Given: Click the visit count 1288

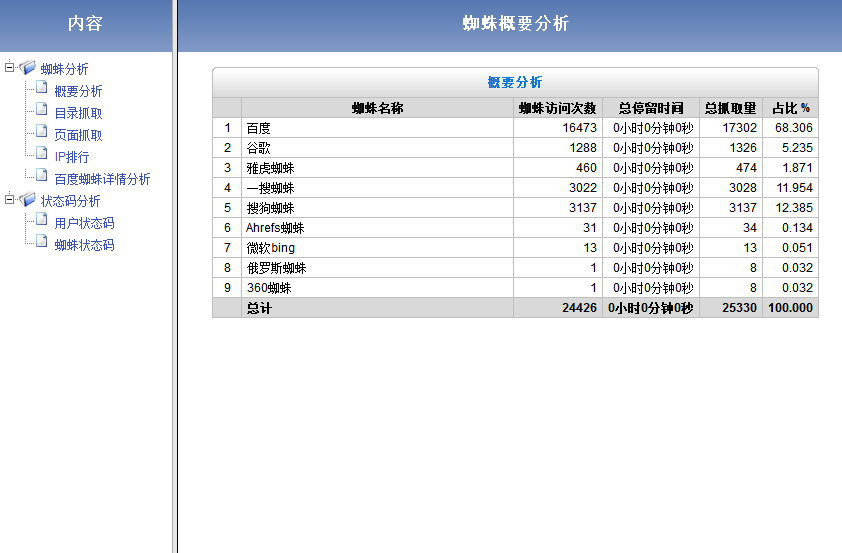Looking at the screenshot, I should [583, 148].
